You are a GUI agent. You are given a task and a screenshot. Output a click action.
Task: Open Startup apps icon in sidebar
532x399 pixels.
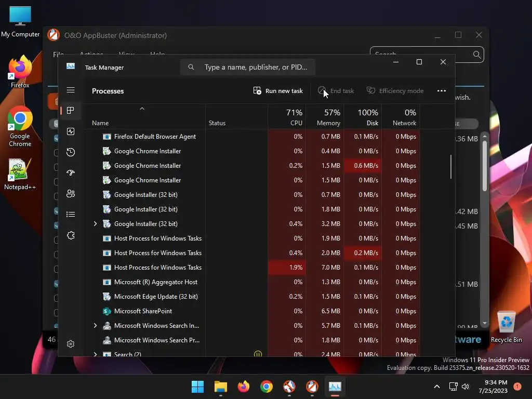pyautogui.click(x=71, y=172)
